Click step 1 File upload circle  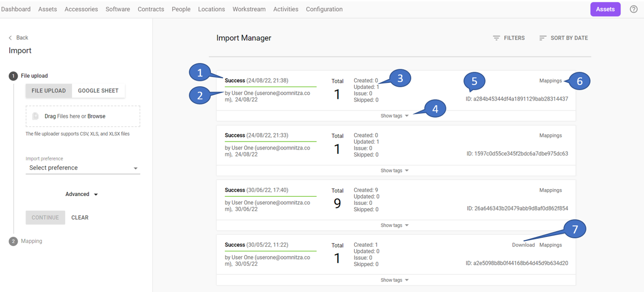(13, 76)
